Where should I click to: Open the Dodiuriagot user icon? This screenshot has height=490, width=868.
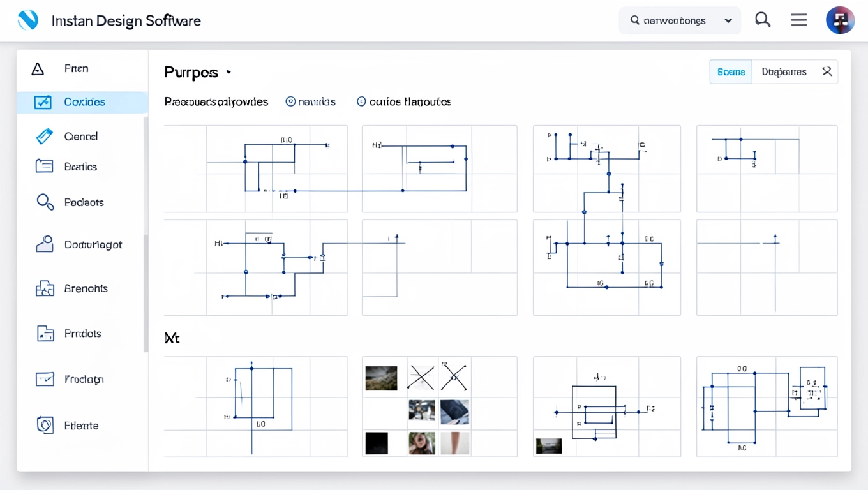tap(44, 244)
